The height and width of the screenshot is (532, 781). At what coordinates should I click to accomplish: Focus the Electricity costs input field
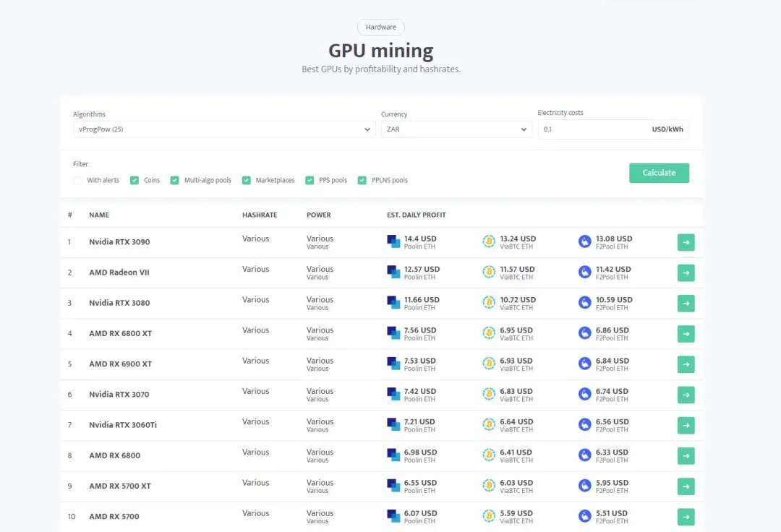click(613, 129)
